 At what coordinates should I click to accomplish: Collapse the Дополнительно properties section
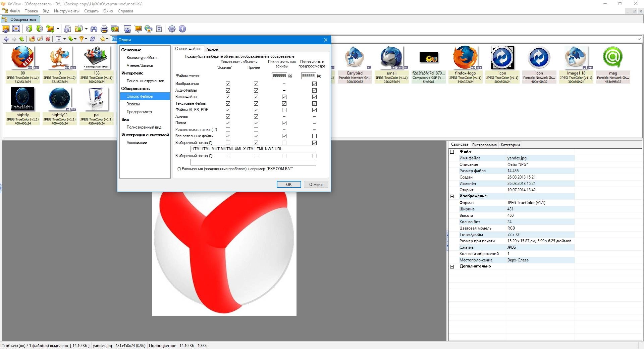pyautogui.click(x=452, y=266)
